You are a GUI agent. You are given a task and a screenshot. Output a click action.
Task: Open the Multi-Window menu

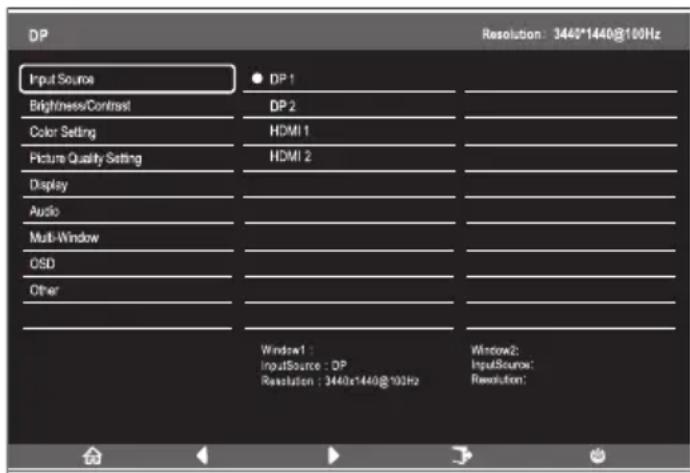(x=127, y=238)
